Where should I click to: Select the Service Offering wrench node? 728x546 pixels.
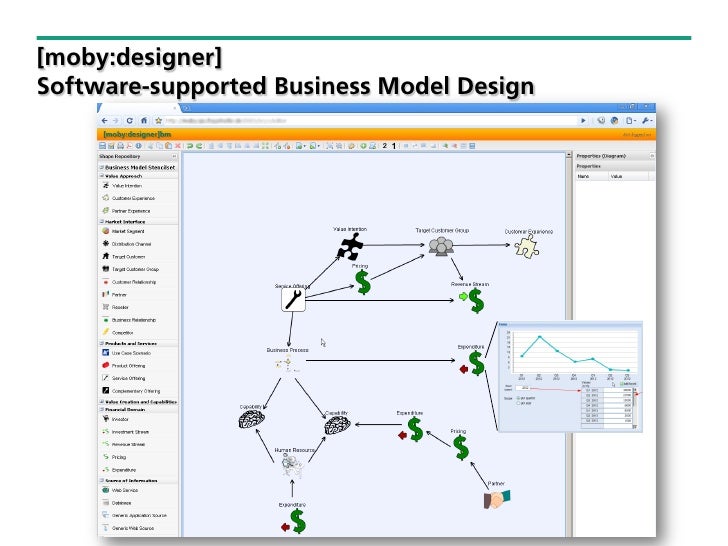click(293, 299)
